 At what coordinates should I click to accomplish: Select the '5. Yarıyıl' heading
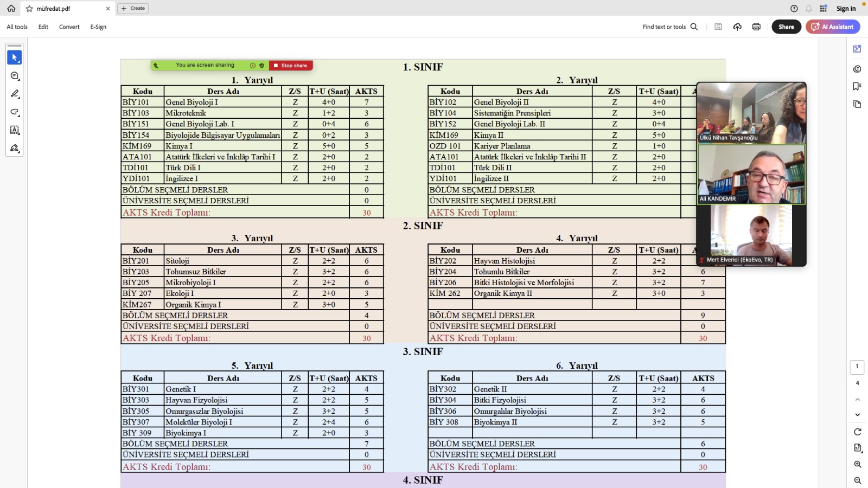252,366
